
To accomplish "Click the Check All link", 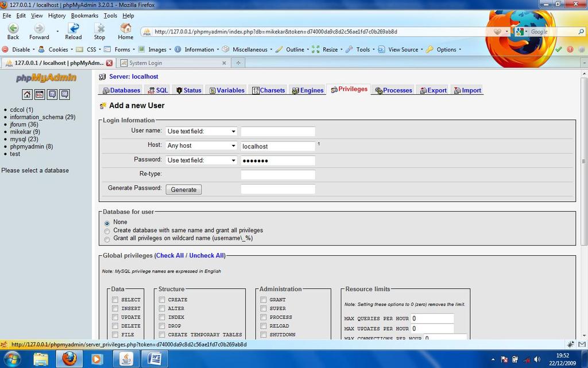I will pyautogui.click(x=170, y=255).
